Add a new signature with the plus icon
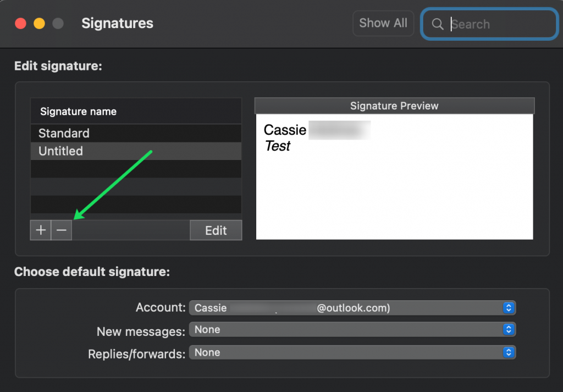Image resolution: width=563 pixels, height=392 pixels. coord(40,230)
